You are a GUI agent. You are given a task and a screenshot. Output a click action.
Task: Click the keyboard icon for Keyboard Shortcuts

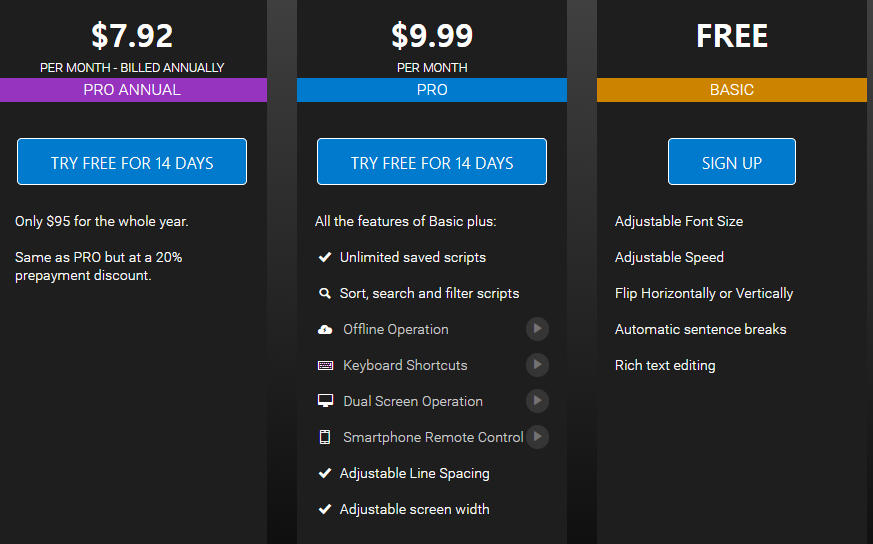pyautogui.click(x=325, y=365)
